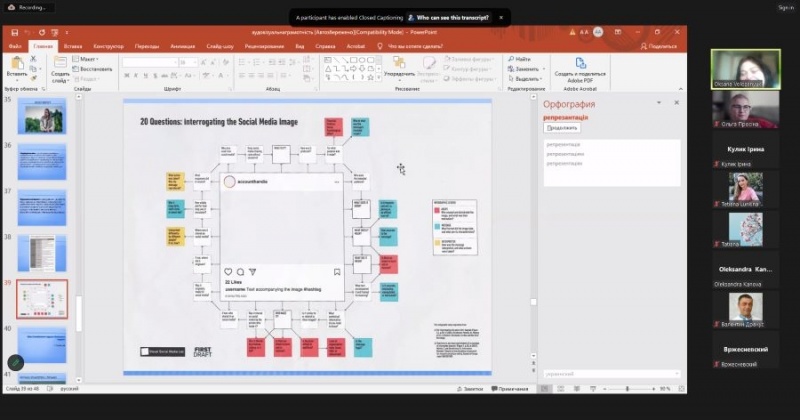Open the Notes (Заметки) pane in status bar
This screenshot has width=800, height=420.
point(469,388)
